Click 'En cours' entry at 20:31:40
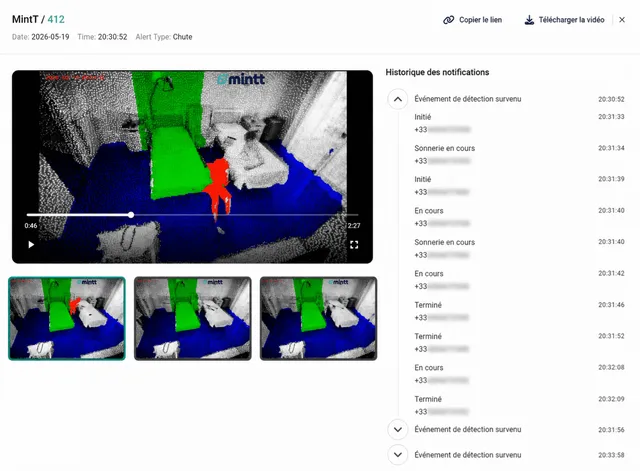Image resolution: width=640 pixels, height=471 pixels. point(429,211)
